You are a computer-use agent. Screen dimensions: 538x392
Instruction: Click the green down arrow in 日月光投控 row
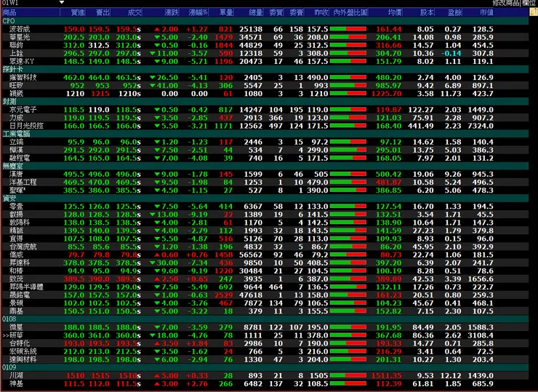pyautogui.click(x=157, y=126)
